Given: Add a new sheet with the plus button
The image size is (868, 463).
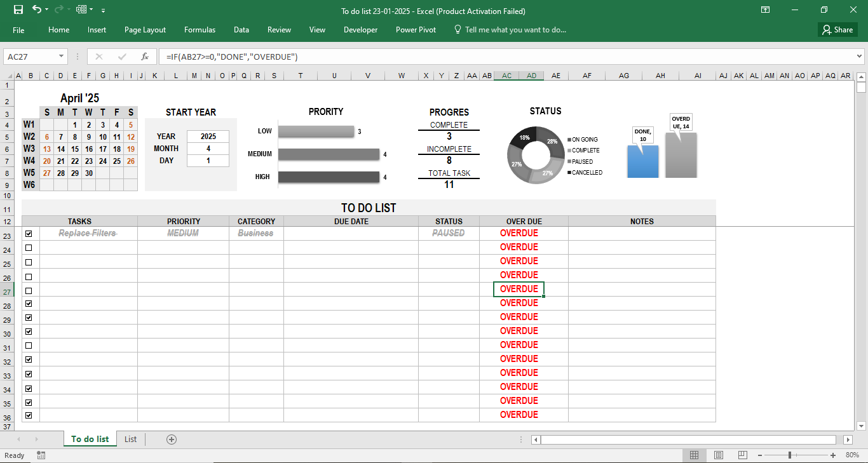Looking at the screenshot, I should 170,438.
